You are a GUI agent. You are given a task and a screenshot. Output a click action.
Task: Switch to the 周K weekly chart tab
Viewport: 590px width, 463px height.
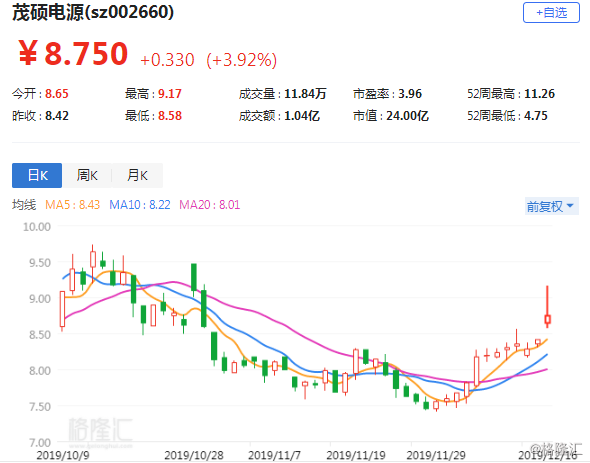point(87,175)
